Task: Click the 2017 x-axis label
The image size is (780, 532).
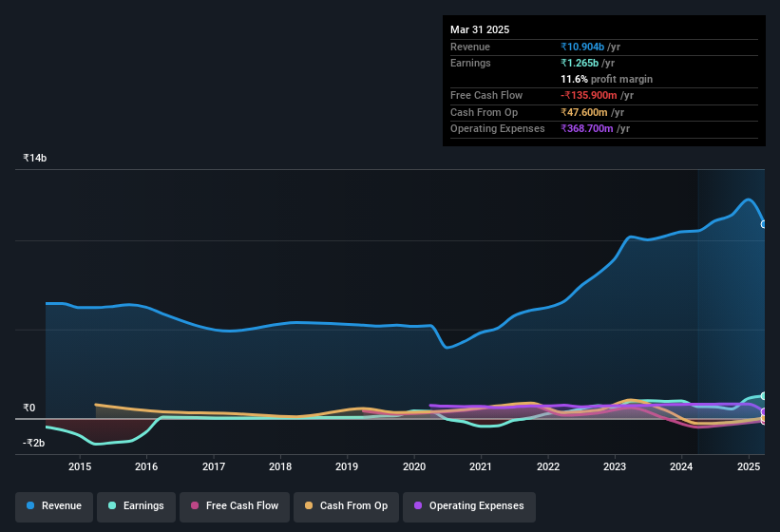Action: tap(214, 466)
